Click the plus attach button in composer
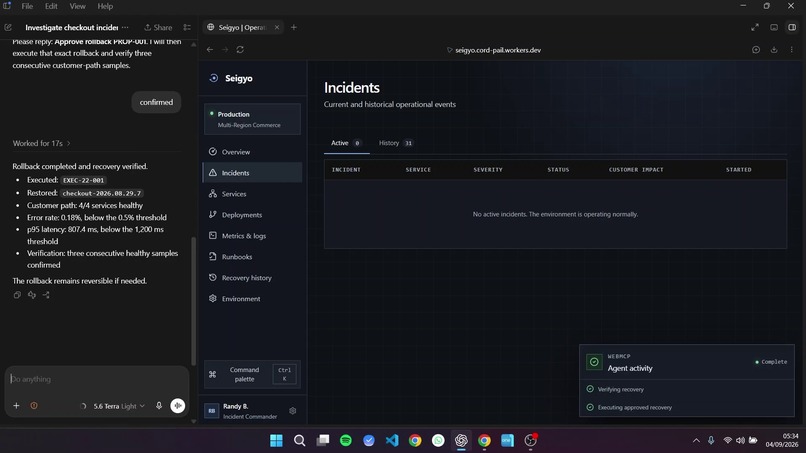 click(16, 406)
